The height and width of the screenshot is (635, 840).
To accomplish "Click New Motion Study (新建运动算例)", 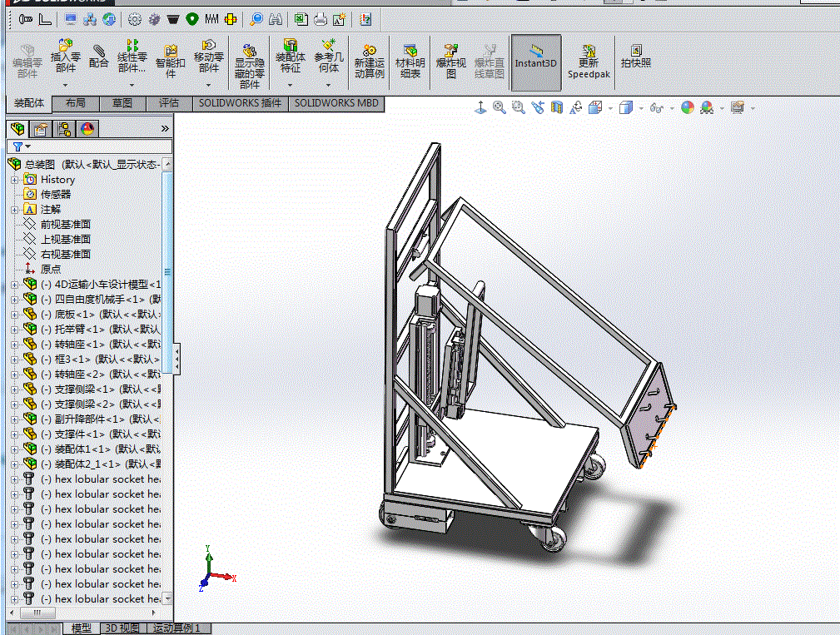I will coord(369,61).
